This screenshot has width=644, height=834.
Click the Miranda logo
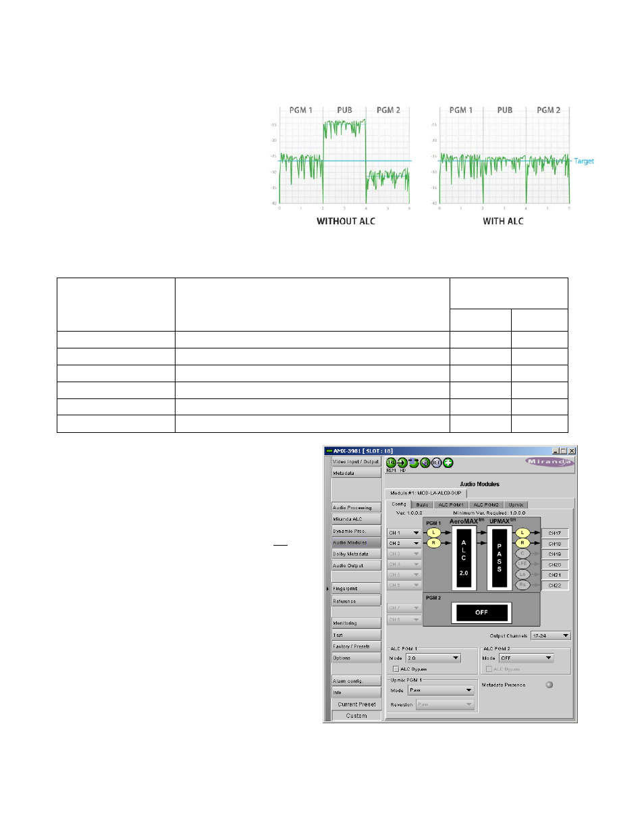pyautogui.click(x=549, y=462)
